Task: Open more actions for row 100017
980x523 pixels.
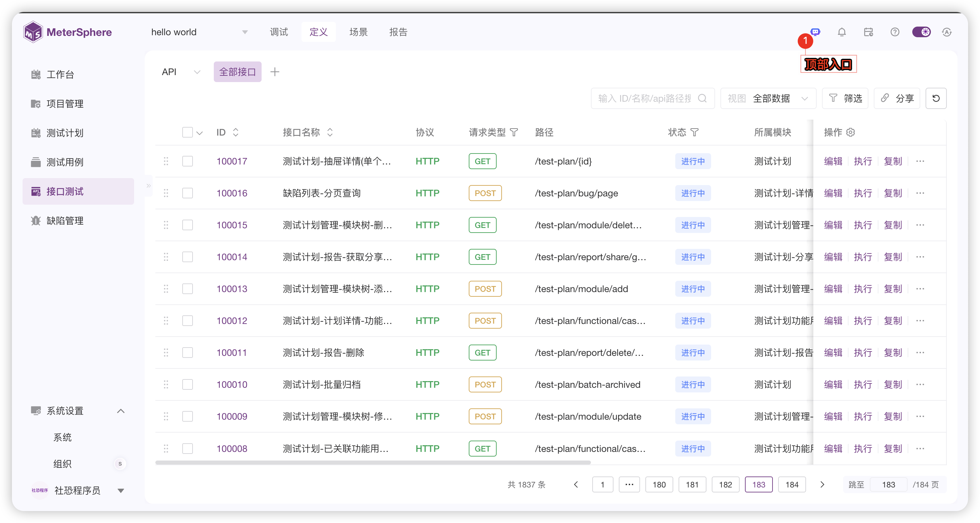Action: tap(920, 161)
